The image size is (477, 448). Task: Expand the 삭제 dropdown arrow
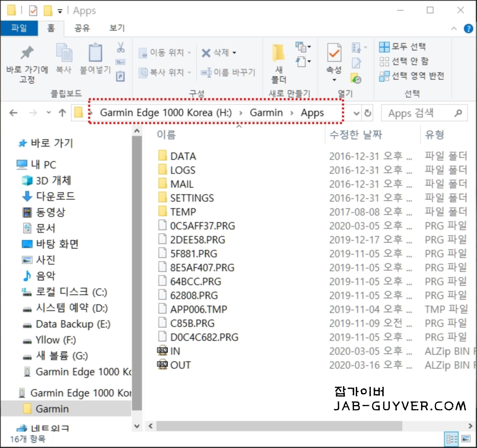(x=234, y=53)
